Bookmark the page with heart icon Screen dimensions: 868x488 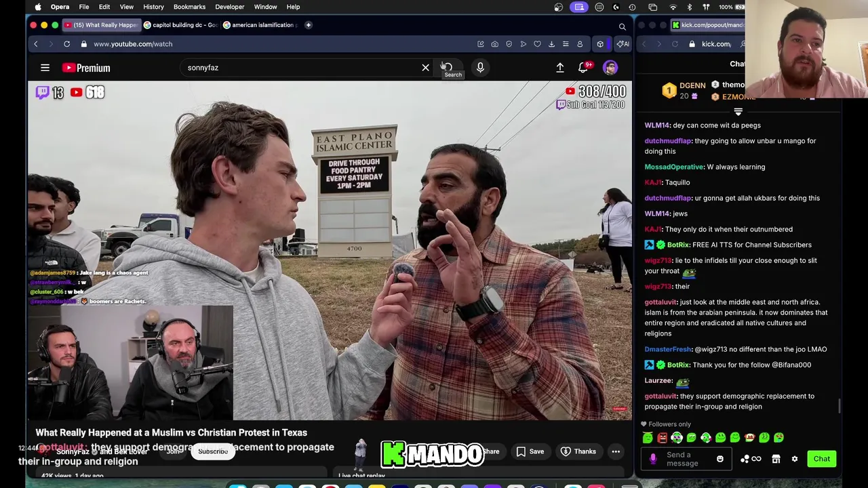point(537,44)
